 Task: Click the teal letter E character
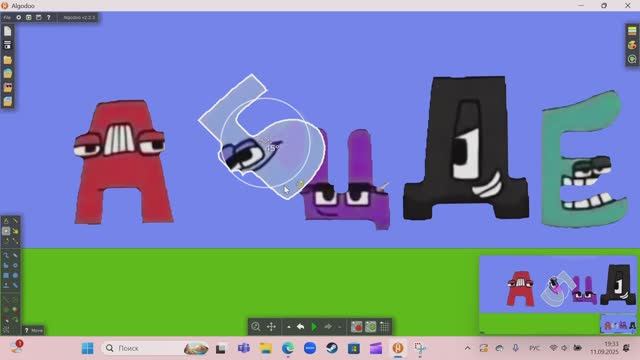[584, 159]
